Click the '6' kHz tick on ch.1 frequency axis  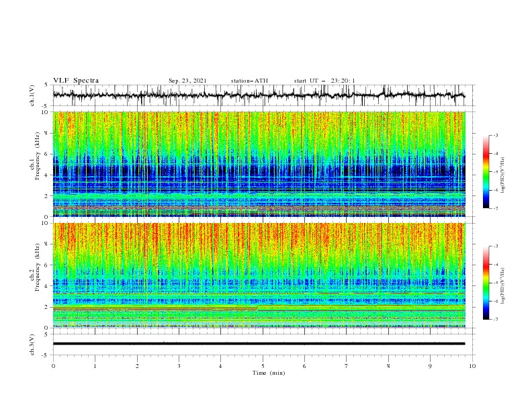coord(47,154)
